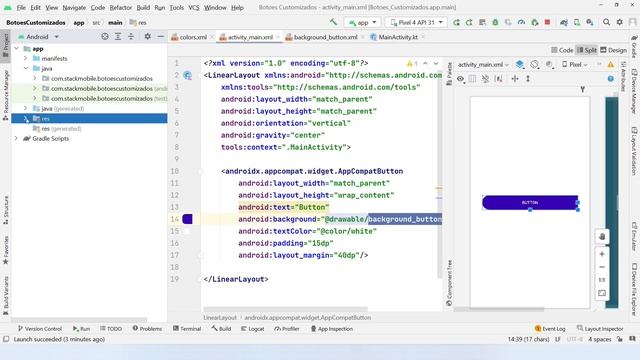Click the blue help icon in design toolbar

tap(611, 79)
